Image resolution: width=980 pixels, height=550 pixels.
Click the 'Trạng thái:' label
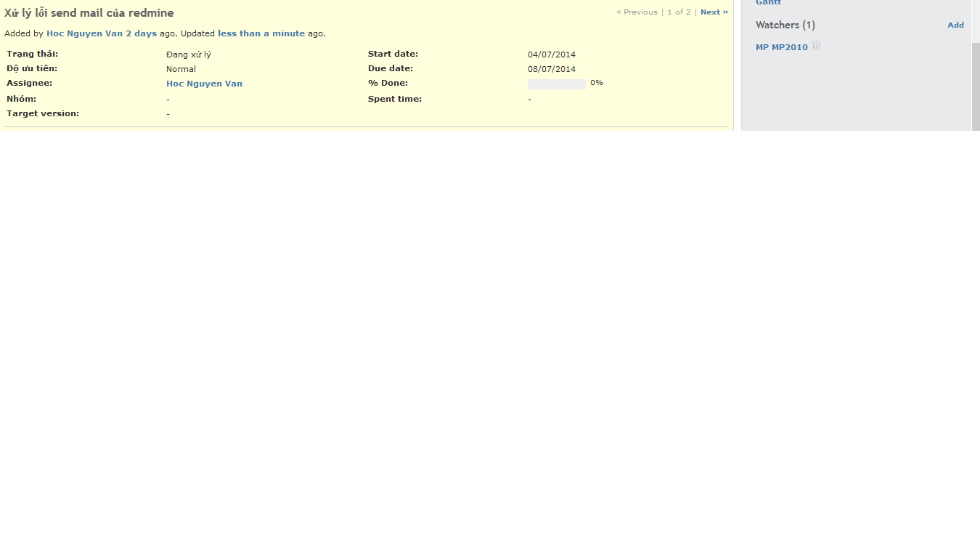33,54
